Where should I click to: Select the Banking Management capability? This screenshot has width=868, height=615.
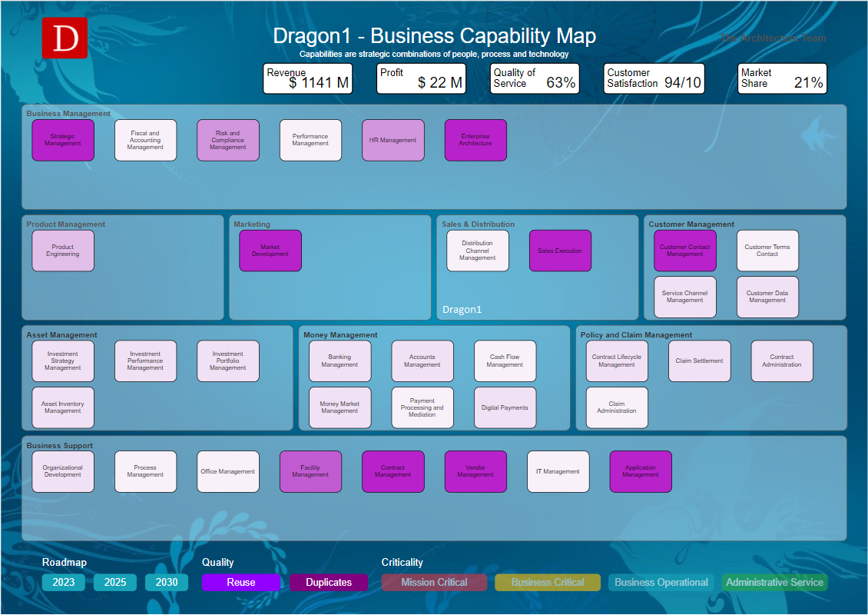[x=340, y=361]
